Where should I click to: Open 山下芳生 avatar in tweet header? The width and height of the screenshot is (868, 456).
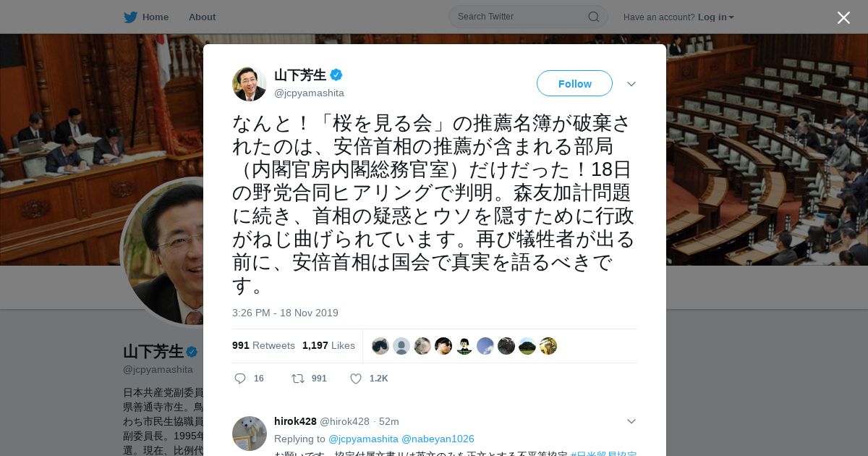point(250,83)
